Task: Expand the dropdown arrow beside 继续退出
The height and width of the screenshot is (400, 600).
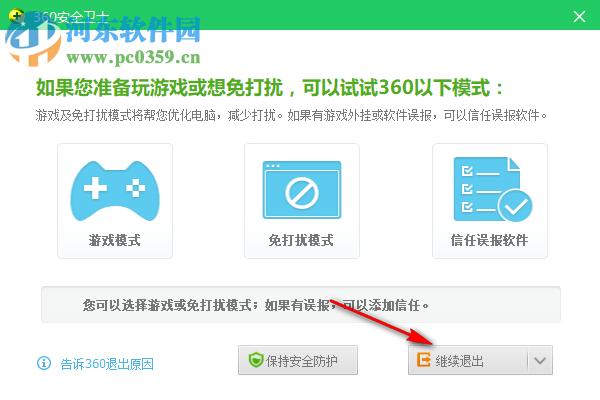Action: [540, 360]
